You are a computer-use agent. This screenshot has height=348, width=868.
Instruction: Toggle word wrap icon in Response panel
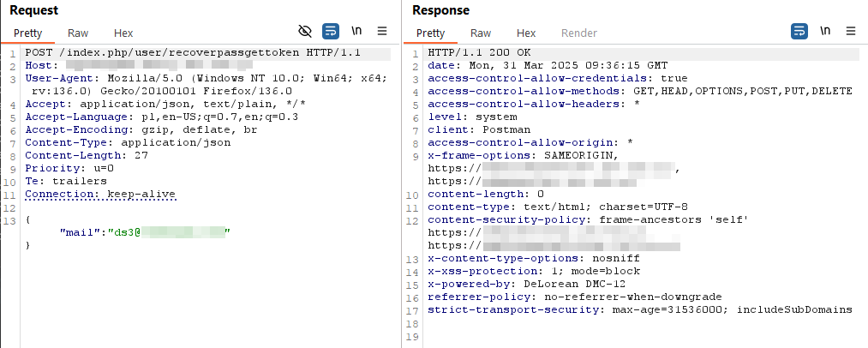(799, 31)
